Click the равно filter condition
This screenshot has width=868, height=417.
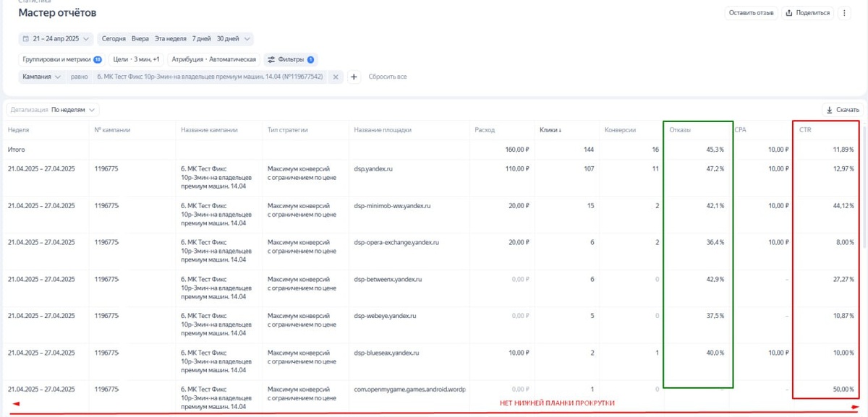80,77
